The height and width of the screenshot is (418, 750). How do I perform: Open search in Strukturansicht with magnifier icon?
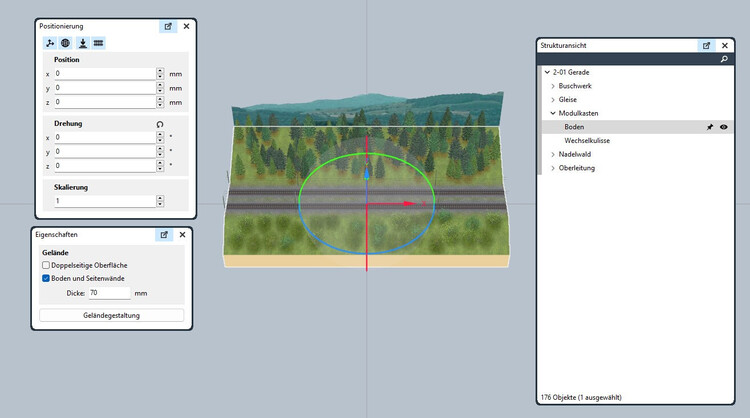point(724,59)
